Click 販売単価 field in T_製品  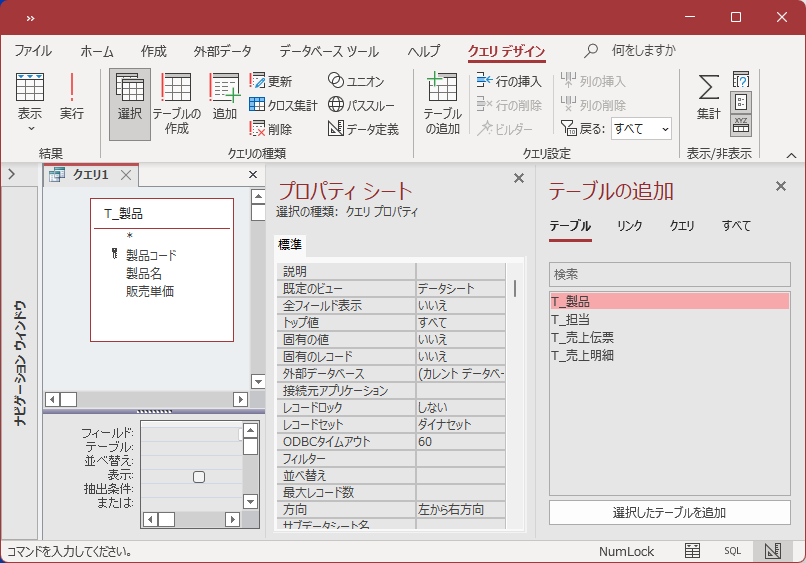coord(150,291)
